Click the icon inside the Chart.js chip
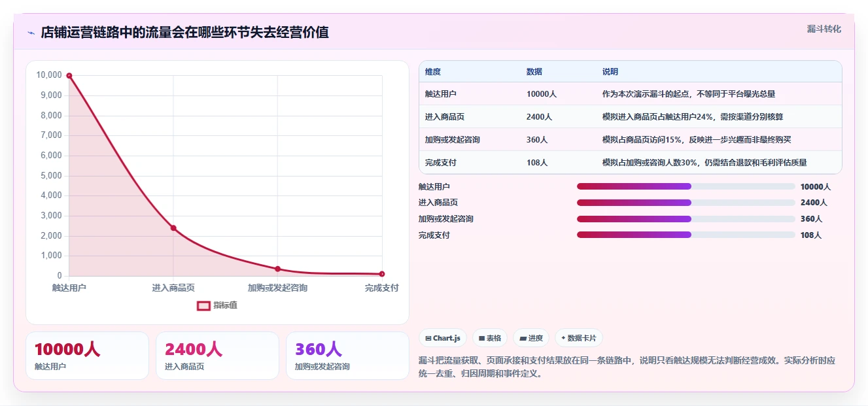This screenshot has width=868, height=406. 428,338
